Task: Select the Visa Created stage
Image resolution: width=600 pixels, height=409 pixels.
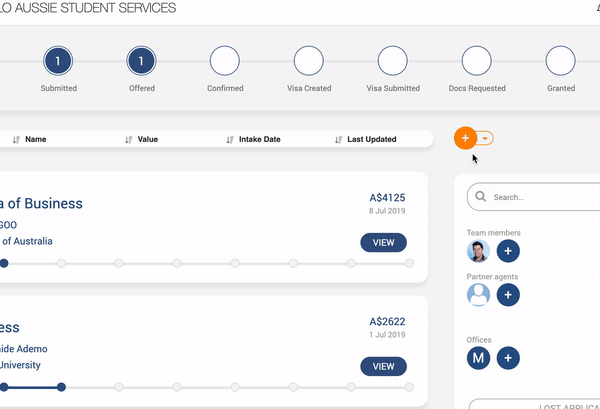Action: pyautogui.click(x=309, y=62)
